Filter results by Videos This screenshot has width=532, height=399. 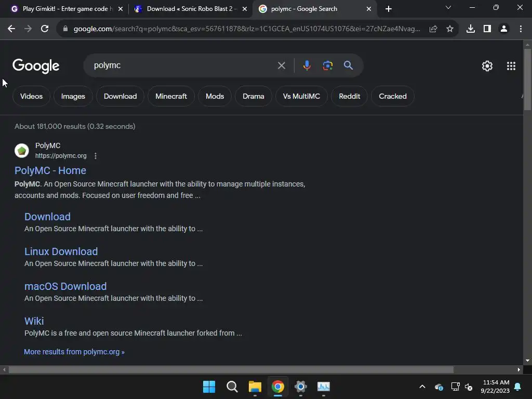click(x=31, y=96)
